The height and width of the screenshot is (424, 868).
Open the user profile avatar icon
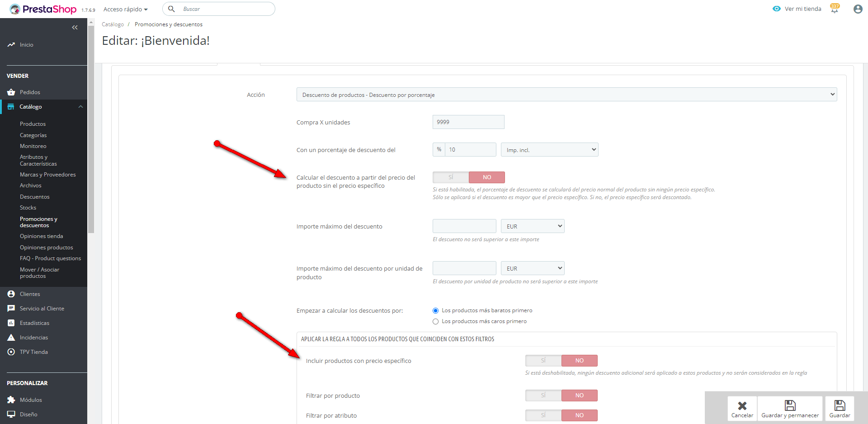[858, 9]
